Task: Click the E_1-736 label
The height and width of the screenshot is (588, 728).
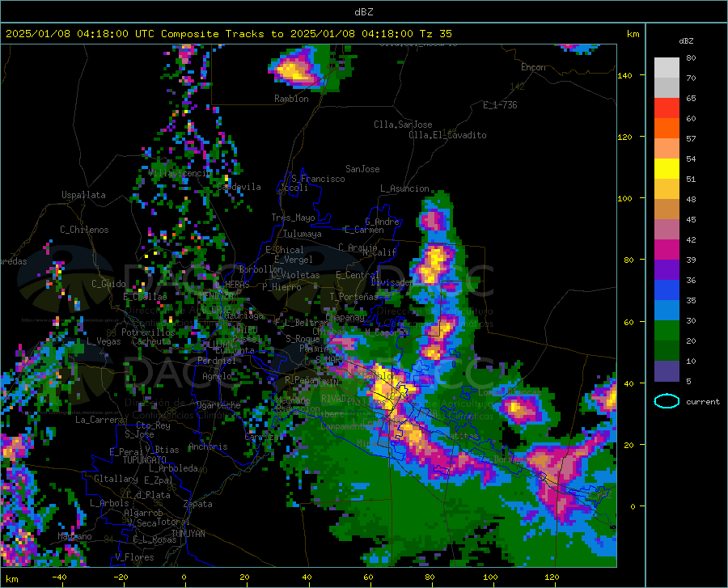Action: [x=500, y=105]
